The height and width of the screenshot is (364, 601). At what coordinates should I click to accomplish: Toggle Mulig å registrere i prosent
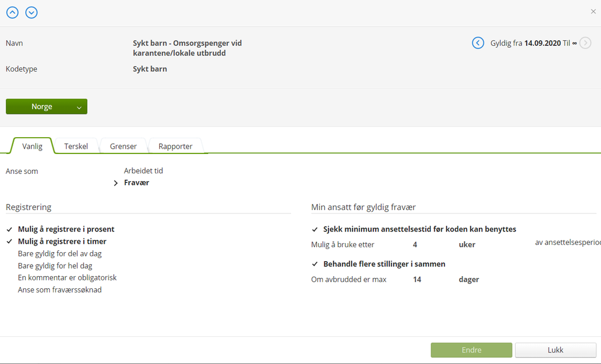tap(66, 229)
